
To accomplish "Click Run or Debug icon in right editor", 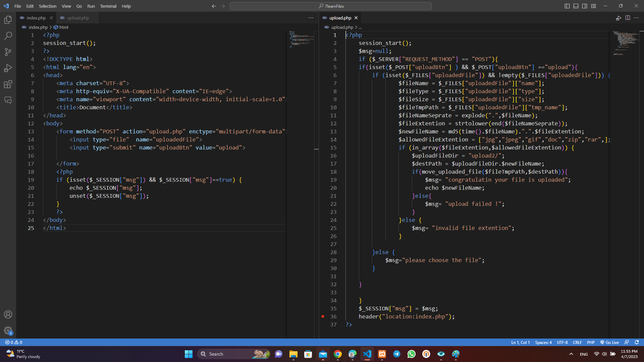I will click(619, 18).
